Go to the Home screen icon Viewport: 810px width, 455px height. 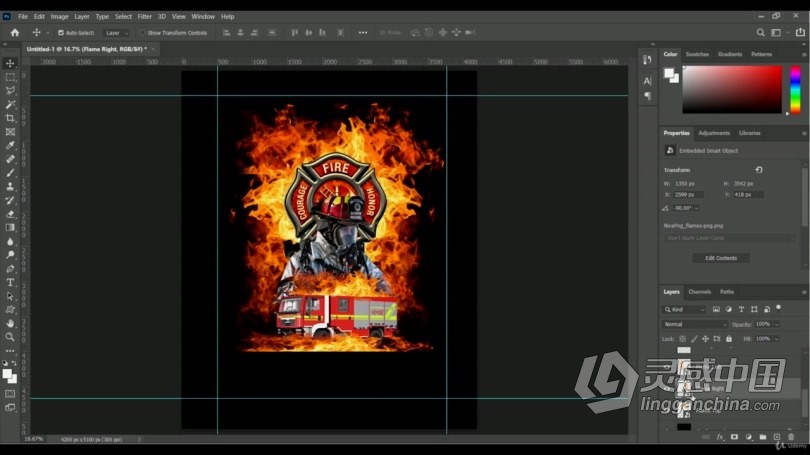(x=14, y=33)
